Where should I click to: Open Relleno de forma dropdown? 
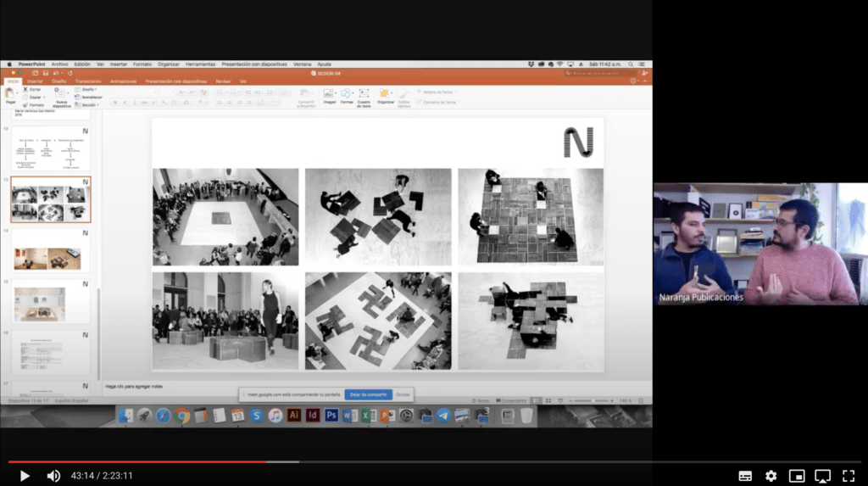pyautogui.click(x=437, y=92)
